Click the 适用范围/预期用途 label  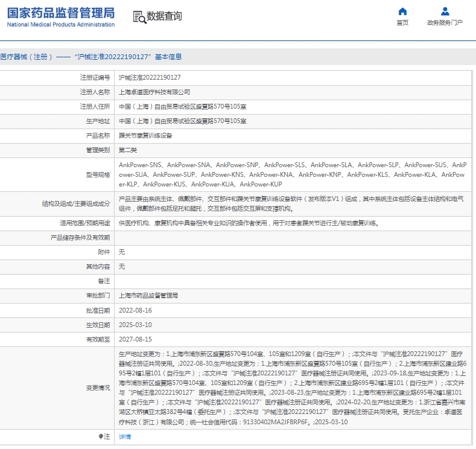pos(85,223)
